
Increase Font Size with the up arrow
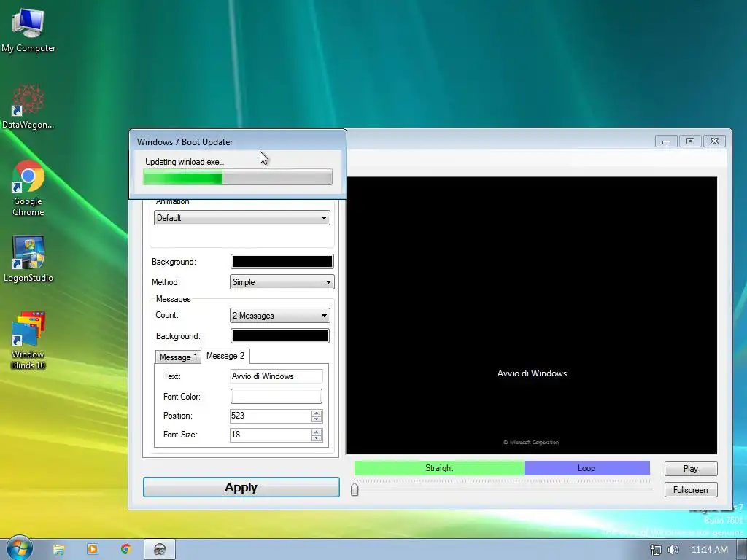pos(317,432)
